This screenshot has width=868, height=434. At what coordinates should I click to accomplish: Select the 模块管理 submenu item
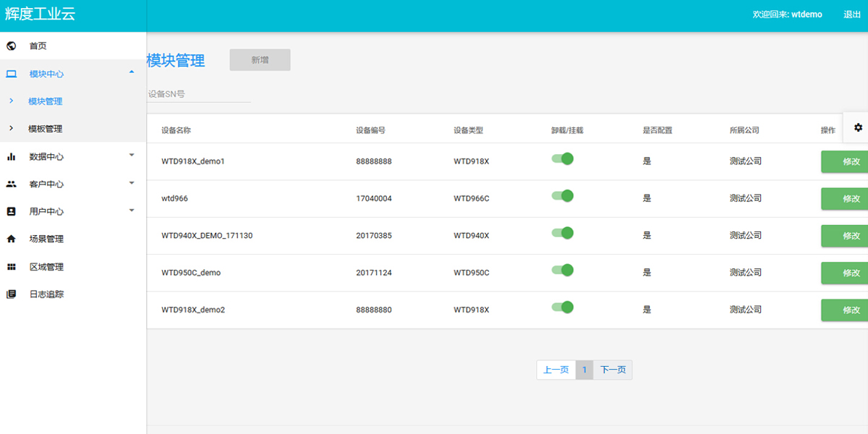pyautogui.click(x=45, y=101)
